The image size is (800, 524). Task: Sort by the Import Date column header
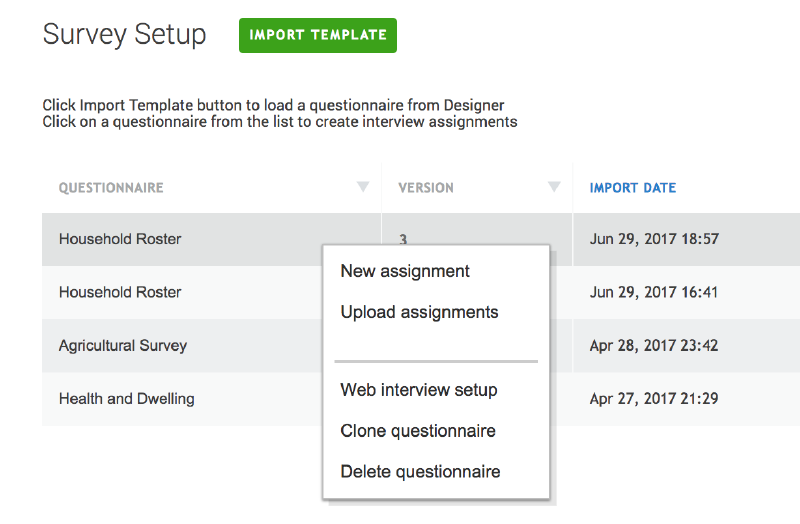[632, 188]
